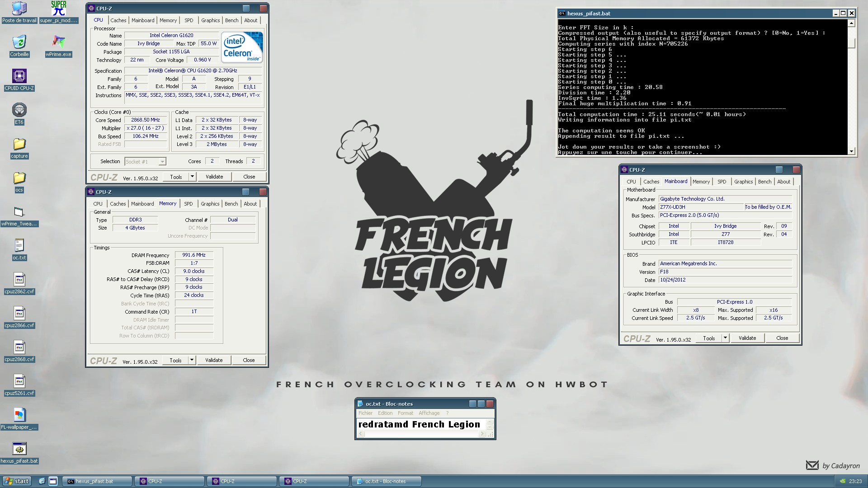Open the hexus_pifast.bat desktop icon
This screenshot has height=488, width=868.
coord(19,453)
